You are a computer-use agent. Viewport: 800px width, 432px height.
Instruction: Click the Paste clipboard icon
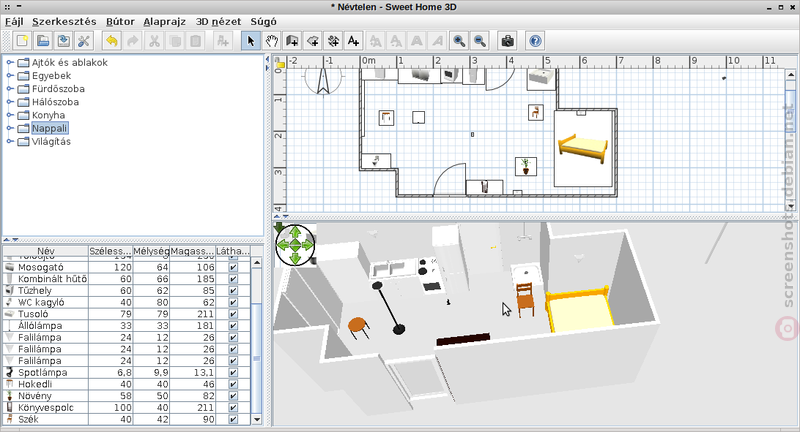[x=195, y=41]
